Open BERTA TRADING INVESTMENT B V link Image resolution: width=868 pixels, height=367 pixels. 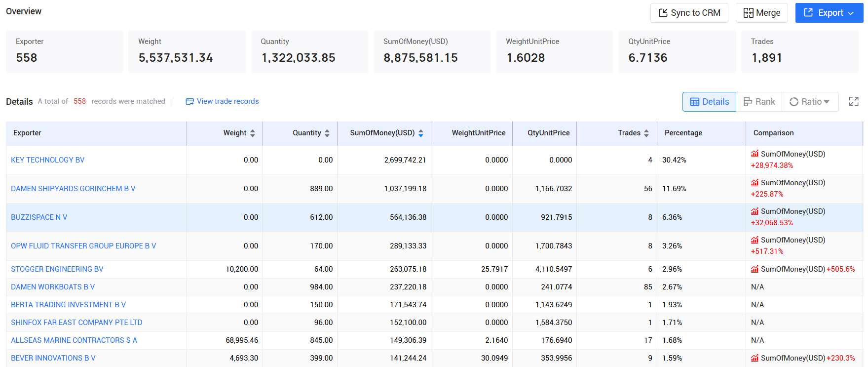coord(69,305)
